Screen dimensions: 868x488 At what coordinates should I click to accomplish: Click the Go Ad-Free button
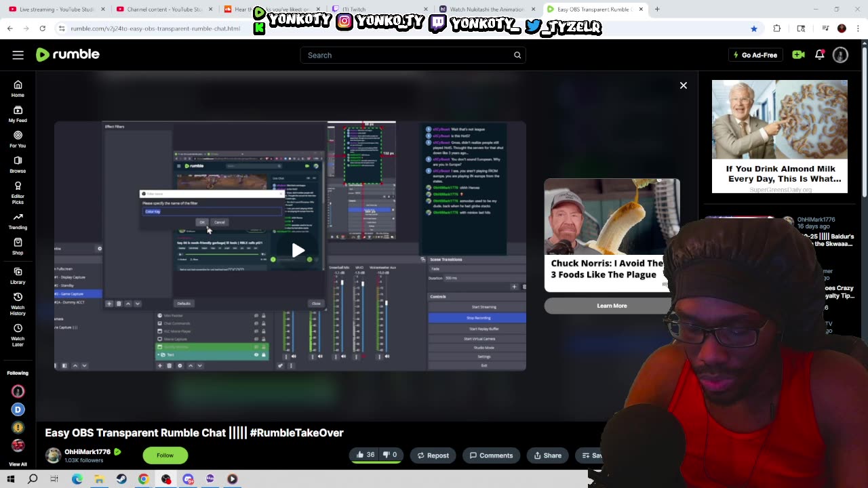coord(755,55)
